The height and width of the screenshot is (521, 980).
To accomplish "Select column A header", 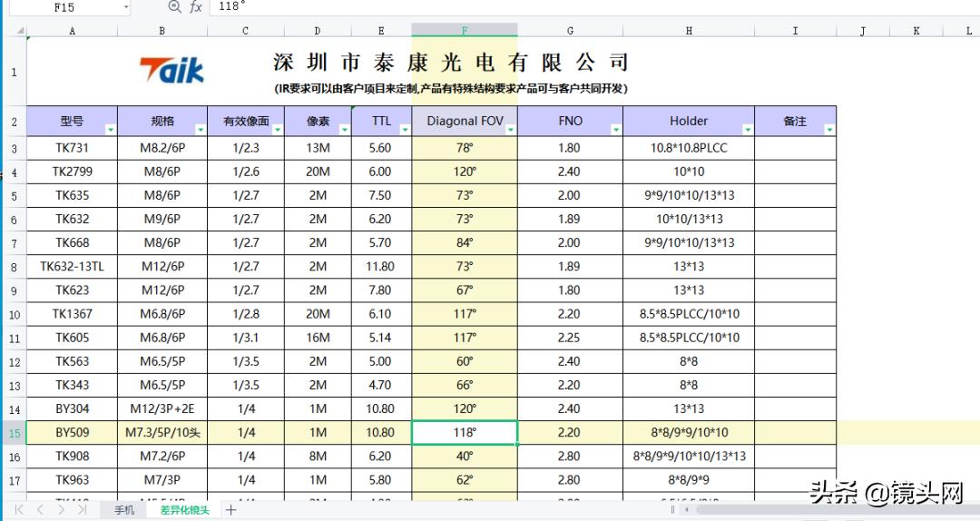I will (x=72, y=30).
